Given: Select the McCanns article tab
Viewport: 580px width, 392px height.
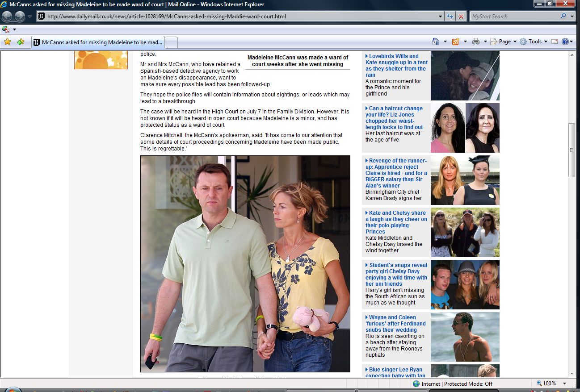Looking at the screenshot, I should click(98, 42).
